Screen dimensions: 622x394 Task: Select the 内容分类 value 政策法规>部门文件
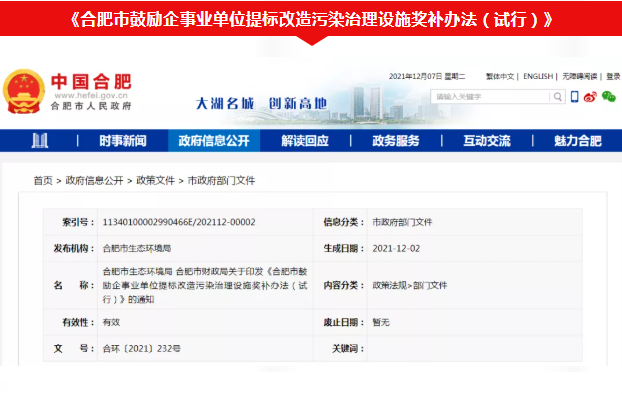[x=410, y=285]
